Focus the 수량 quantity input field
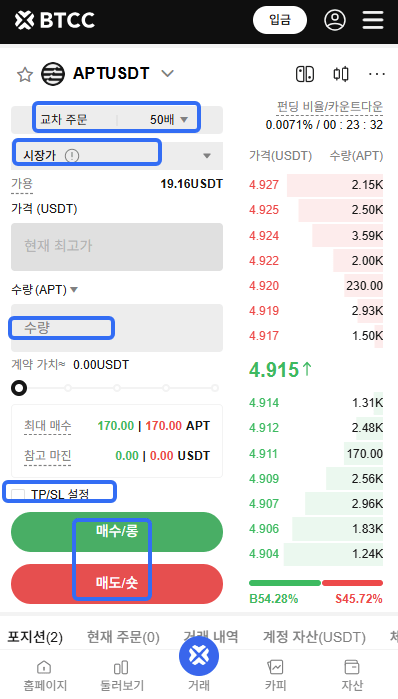The height and width of the screenshot is (699, 398). click(x=117, y=328)
